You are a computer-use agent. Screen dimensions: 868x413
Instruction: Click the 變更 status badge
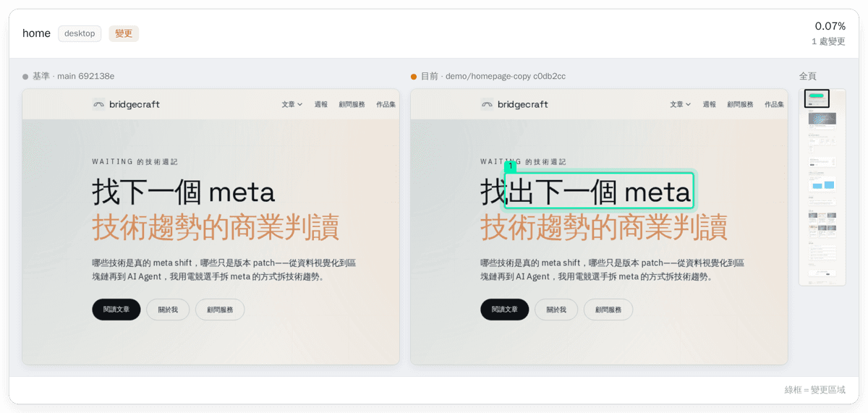pyautogui.click(x=124, y=33)
